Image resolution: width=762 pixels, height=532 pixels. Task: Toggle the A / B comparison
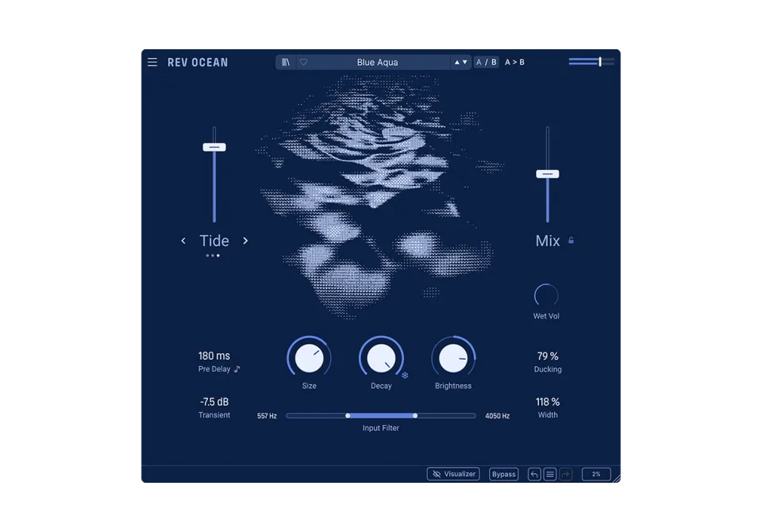click(x=486, y=62)
